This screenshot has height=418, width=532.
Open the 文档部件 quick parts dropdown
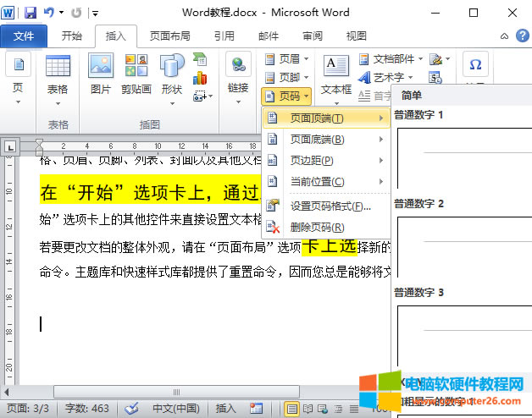point(391,59)
